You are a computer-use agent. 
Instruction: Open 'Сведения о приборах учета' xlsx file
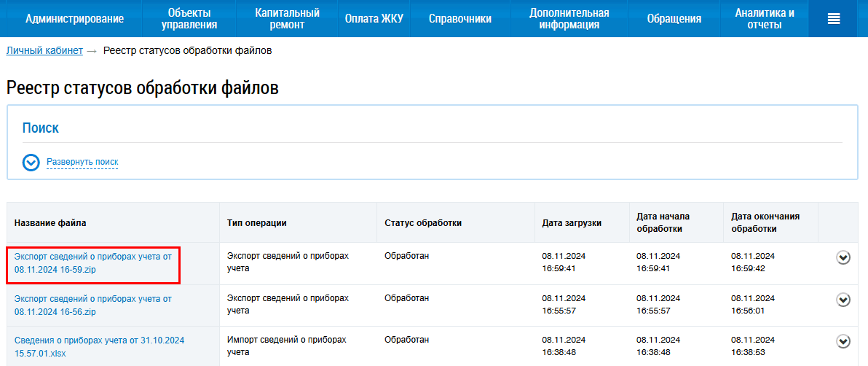pyautogui.click(x=99, y=346)
